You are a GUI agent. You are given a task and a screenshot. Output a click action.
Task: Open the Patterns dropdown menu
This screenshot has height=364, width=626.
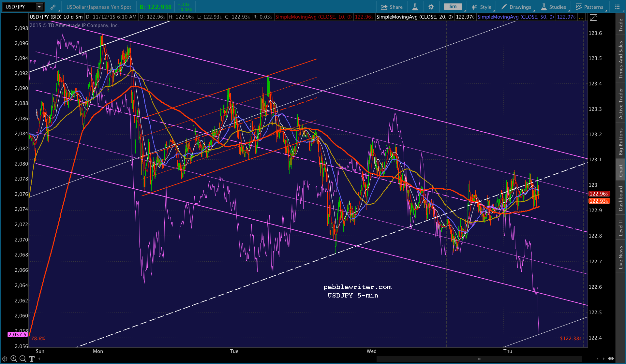point(589,7)
